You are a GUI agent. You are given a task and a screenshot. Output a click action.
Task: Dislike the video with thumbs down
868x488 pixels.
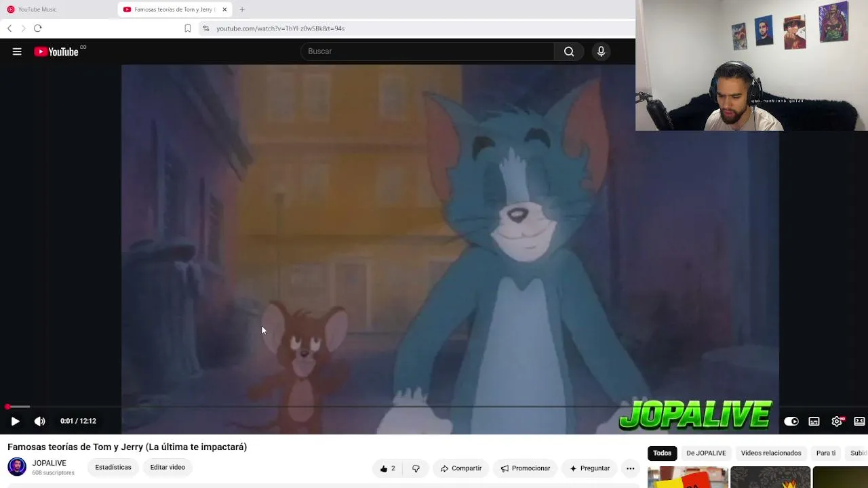tap(416, 468)
